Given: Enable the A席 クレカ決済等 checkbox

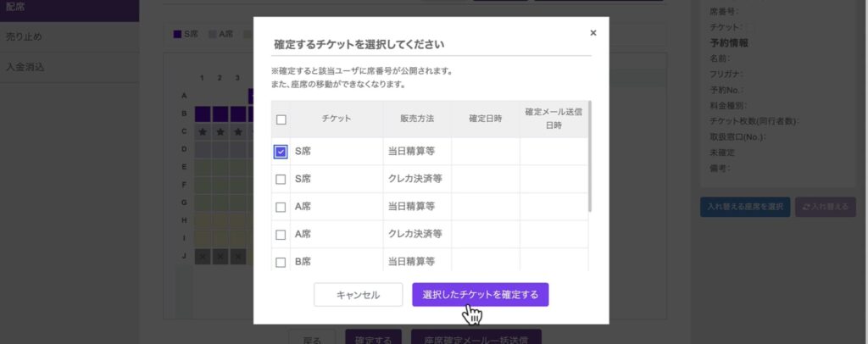Looking at the screenshot, I should coord(281,234).
